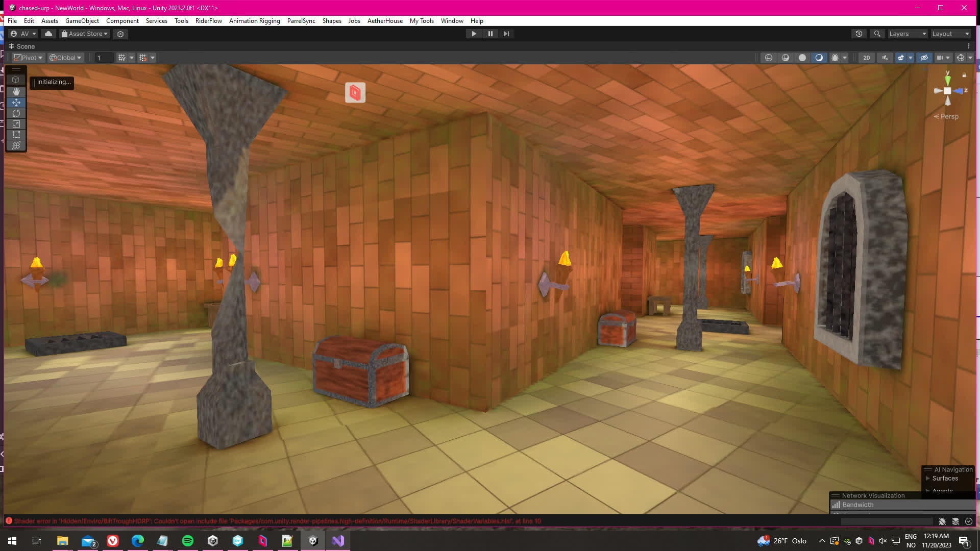Image resolution: width=980 pixels, height=551 pixels.
Task: Toggle scene audio mute button
Action: [x=885, y=58]
